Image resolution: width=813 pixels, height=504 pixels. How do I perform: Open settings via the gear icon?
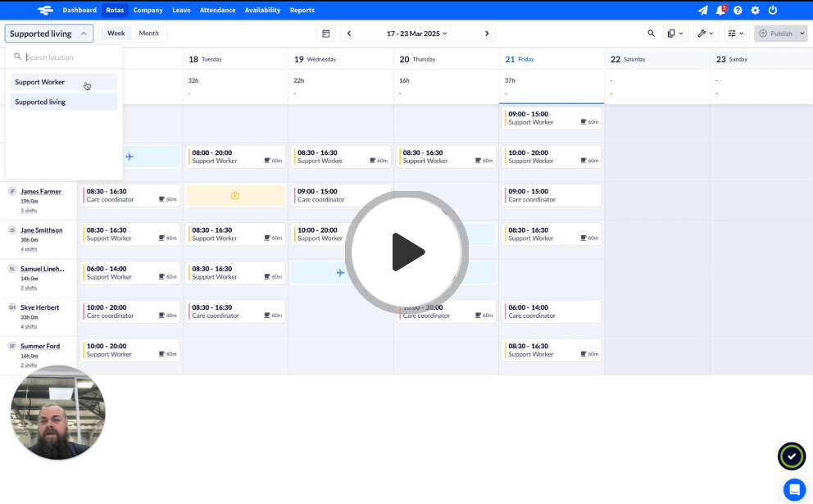coord(755,11)
